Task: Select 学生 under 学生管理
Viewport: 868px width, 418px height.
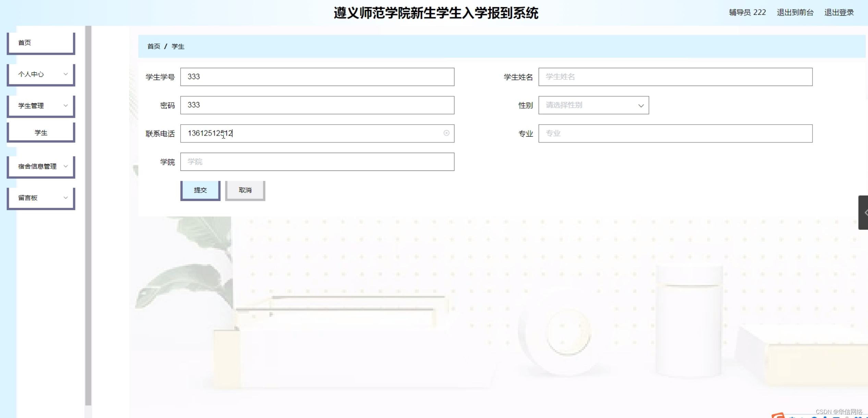Action: [40, 132]
